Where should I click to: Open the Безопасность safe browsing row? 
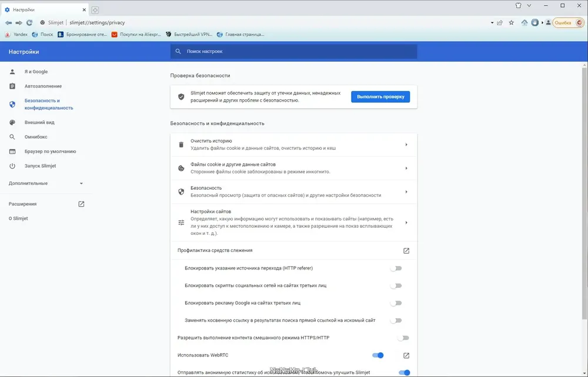click(293, 191)
